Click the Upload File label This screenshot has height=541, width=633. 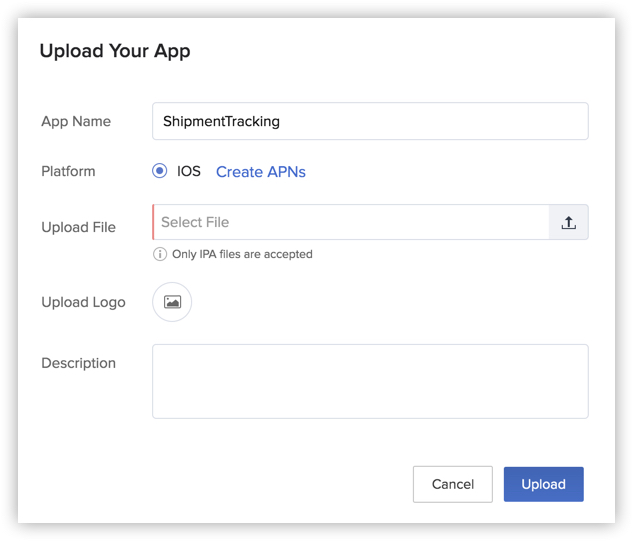pos(78,227)
